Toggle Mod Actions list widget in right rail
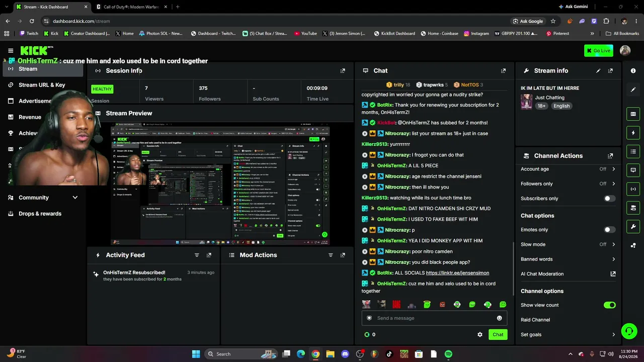644x362 pixels. click(633, 151)
